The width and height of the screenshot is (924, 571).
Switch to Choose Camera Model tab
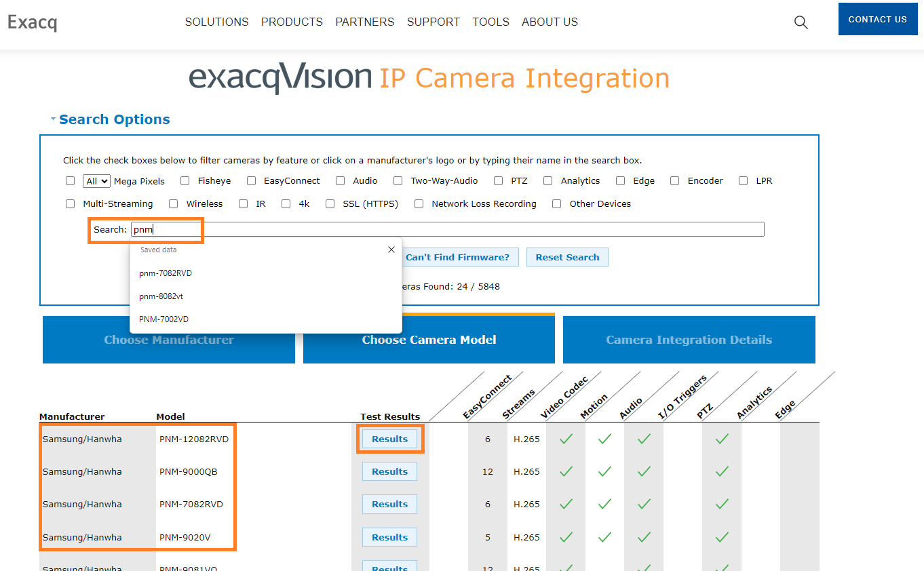pos(429,340)
